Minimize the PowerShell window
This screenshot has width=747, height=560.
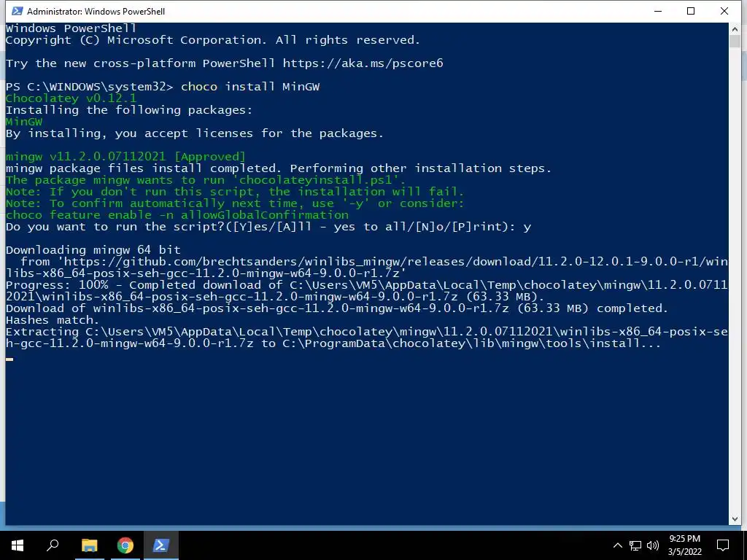point(658,11)
